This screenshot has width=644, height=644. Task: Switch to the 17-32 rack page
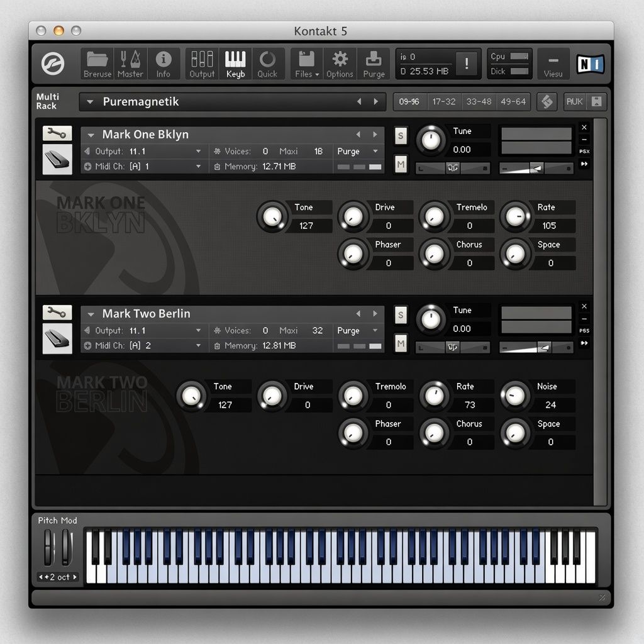(x=444, y=101)
